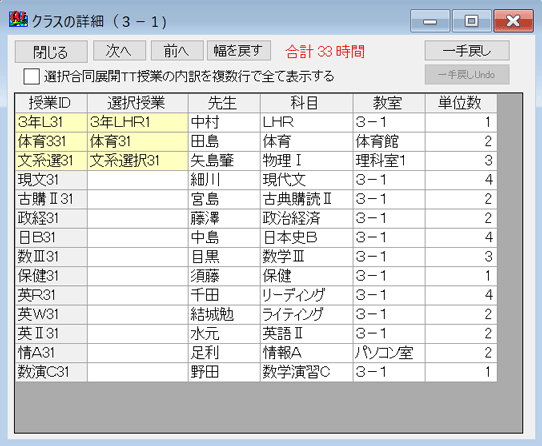Click teacher cell 矢島肇
Image resolution: width=542 pixels, height=446 pixels.
pyautogui.click(x=224, y=161)
